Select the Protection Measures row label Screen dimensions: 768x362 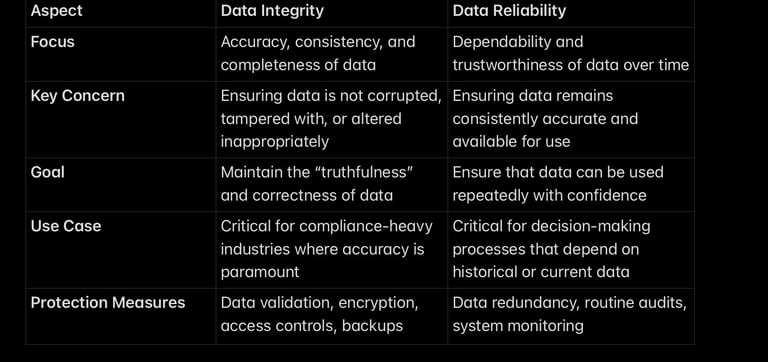coord(108,303)
